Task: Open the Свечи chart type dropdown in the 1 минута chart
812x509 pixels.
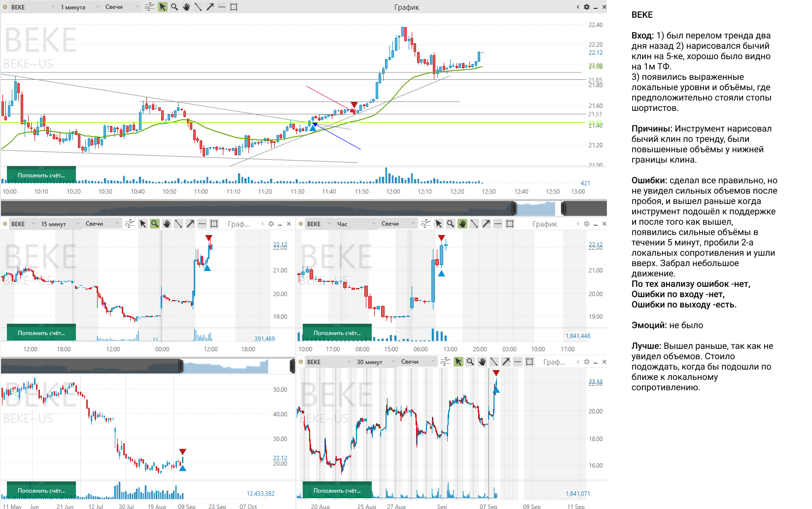Action: pyautogui.click(x=121, y=7)
